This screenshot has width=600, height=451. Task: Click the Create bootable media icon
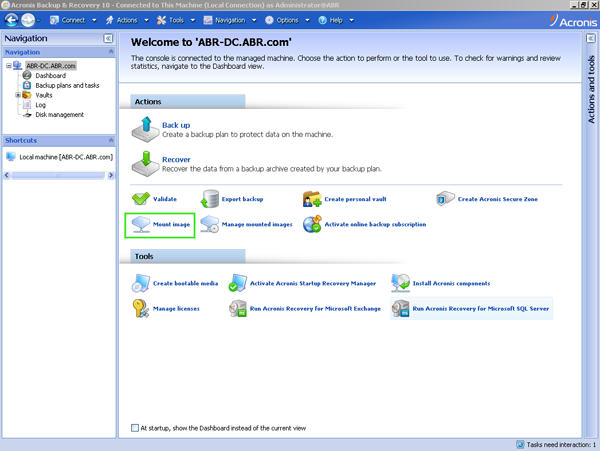click(x=141, y=283)
